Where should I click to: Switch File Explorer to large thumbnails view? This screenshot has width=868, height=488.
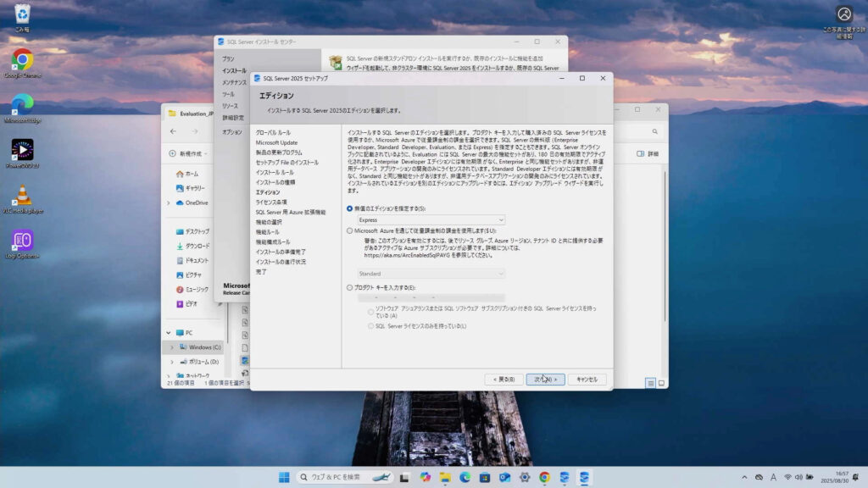pyautogui.click(x=661, y=383)
